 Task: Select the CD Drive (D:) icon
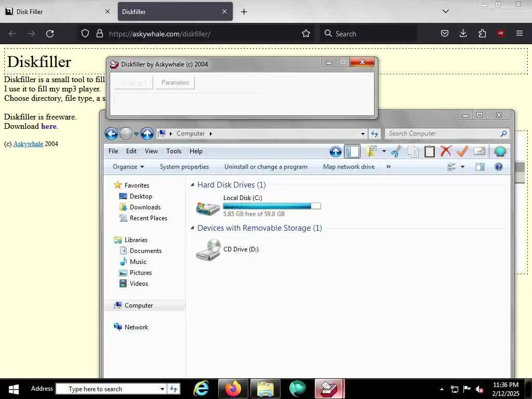208,250
